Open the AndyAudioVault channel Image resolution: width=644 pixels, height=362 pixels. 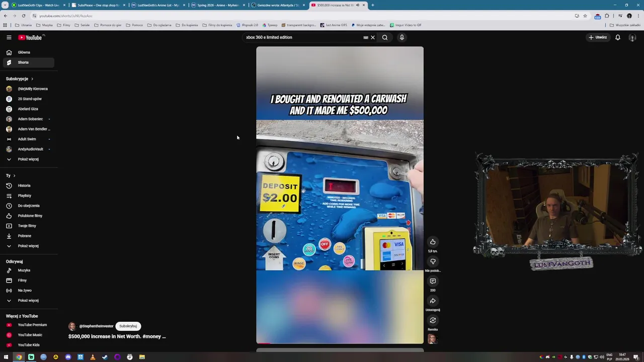click(x=29, y=149)
